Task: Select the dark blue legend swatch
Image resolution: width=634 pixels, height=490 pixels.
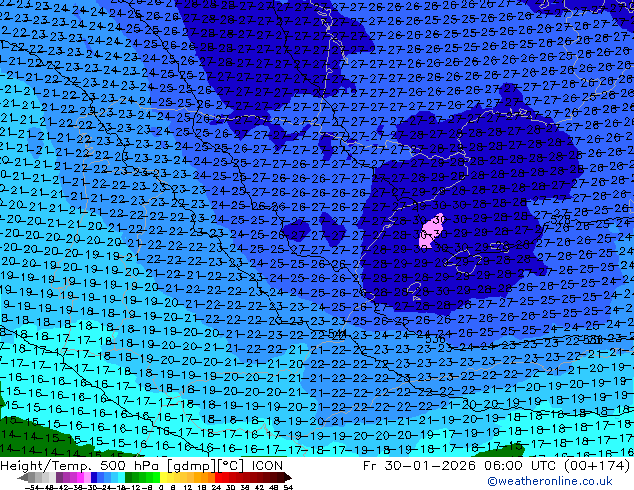Action: pos(94,477)
